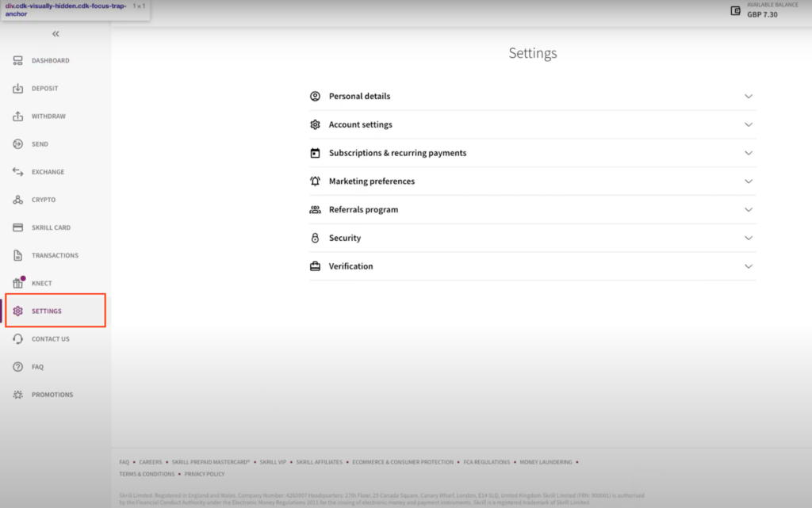Click the GBP 7.30 balance amount

[x=762, y=14]
